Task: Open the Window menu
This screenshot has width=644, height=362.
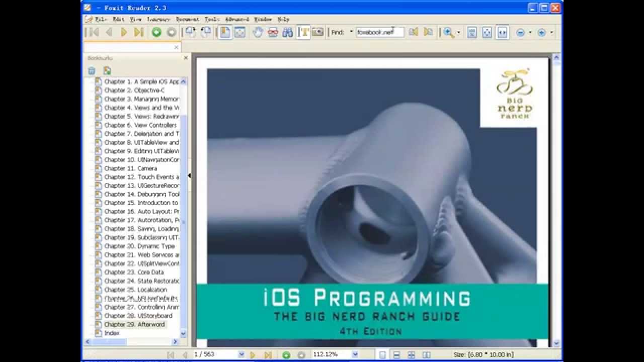Action: pos(263,19)
